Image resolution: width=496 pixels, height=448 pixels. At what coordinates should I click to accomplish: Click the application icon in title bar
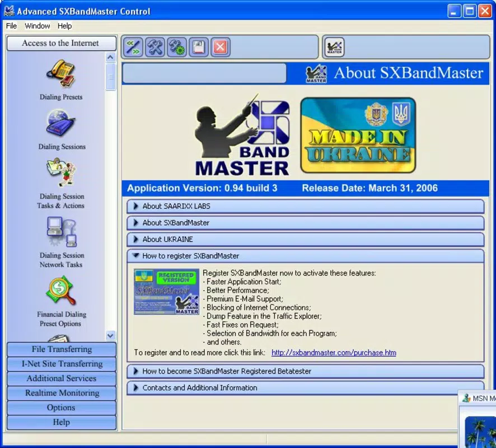[x=9, y=11]
